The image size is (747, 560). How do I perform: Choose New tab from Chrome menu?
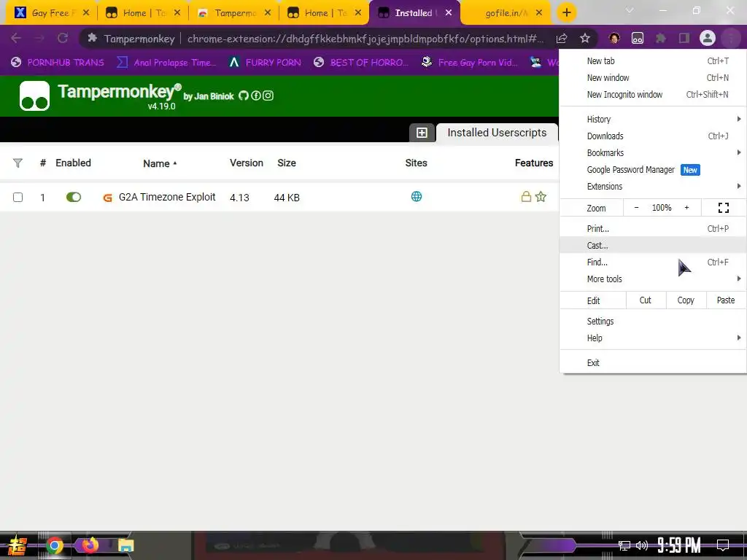click(x=653, y=61)
